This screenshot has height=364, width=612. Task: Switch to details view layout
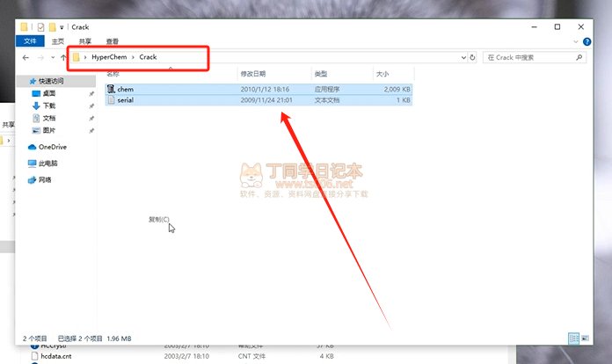click(573, 339)
